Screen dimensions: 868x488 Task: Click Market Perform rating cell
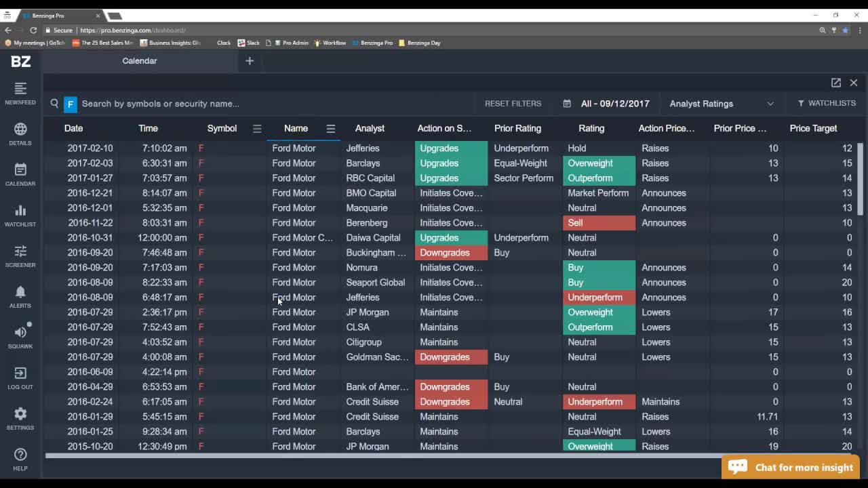pos(598,193)
